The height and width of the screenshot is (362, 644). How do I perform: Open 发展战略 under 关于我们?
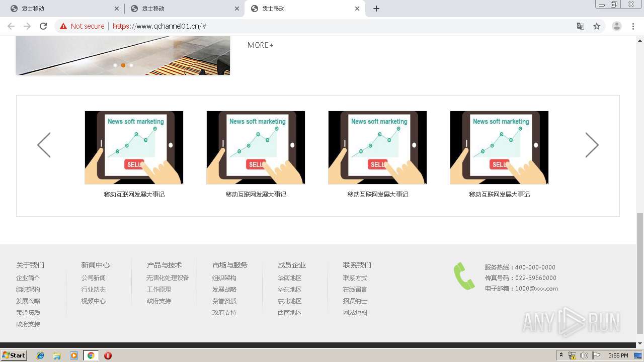(x=28, y=301)
